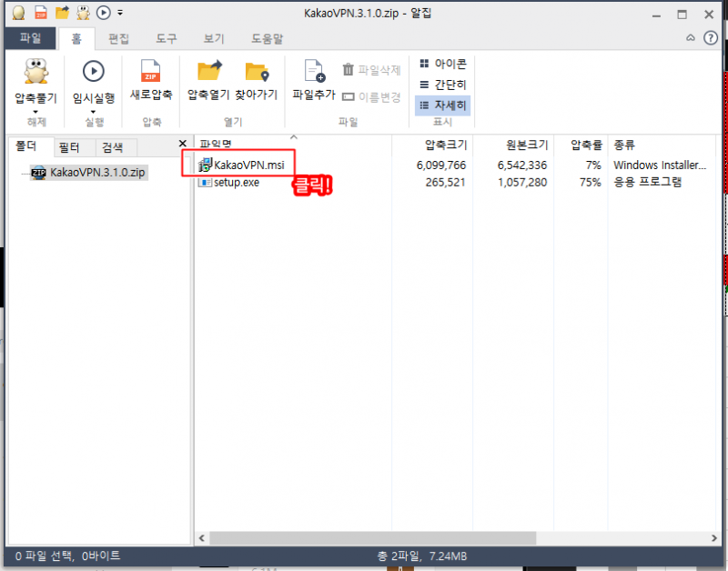This screenshot has height=571, width=728.
Task: Switch to the 홈 ribbon tab
Action: 76,39
